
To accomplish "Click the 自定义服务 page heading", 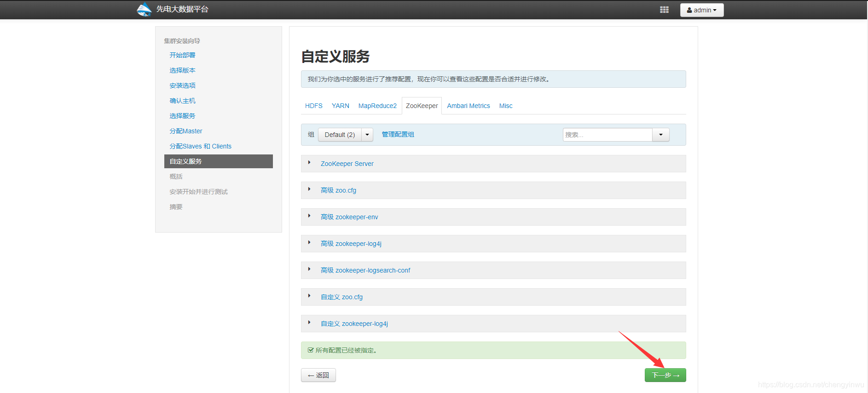I will (x=336, y=57).
